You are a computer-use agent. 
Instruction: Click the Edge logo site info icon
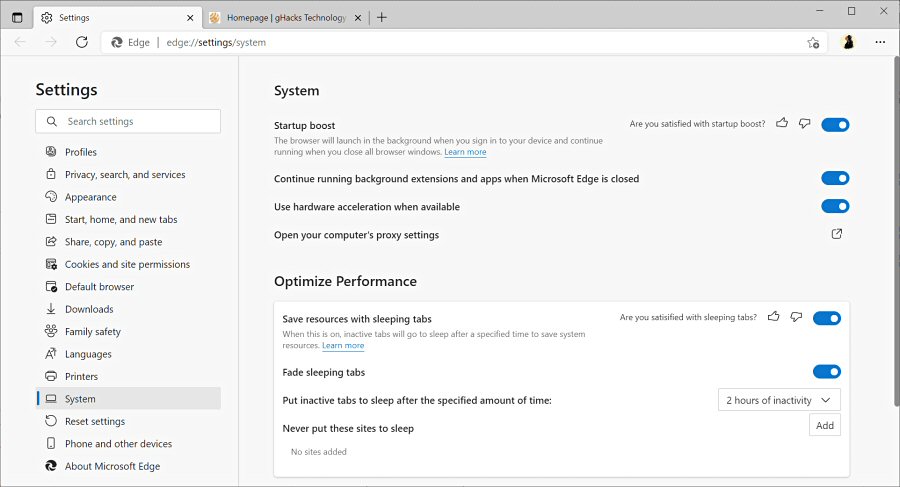[x=117, y=42]
